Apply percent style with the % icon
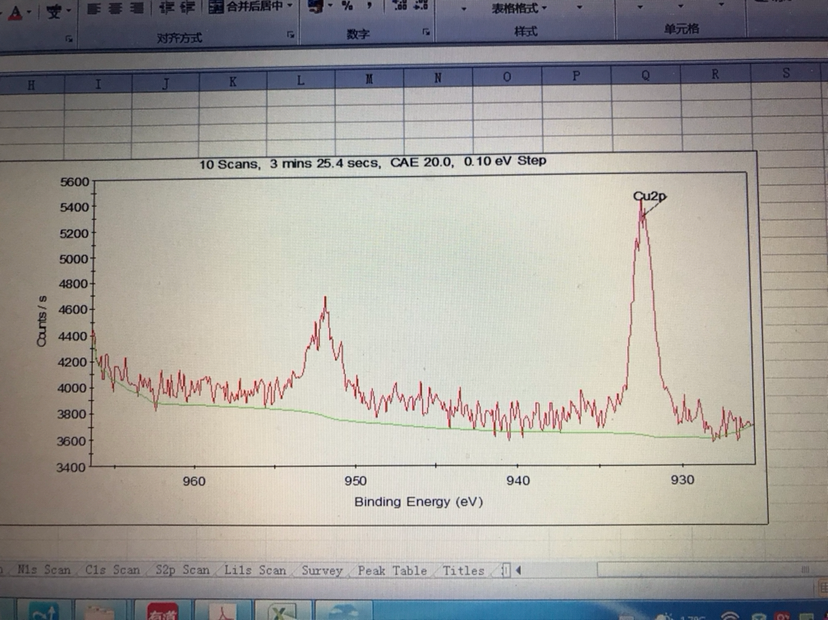The width and height of the screenshot is (828, 620). pyautogui.click(x=347, y=6)
